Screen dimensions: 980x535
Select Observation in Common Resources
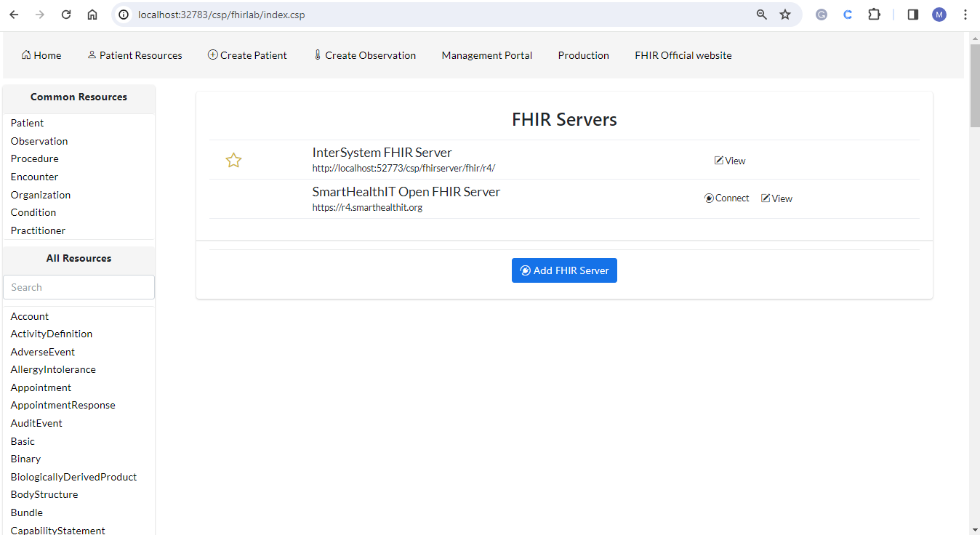tap(39, 141)
